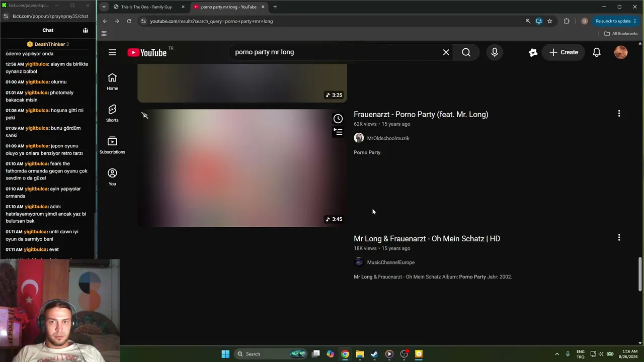
Task: Expand the Chrome tab search dropdown
Action: (104, 7)
